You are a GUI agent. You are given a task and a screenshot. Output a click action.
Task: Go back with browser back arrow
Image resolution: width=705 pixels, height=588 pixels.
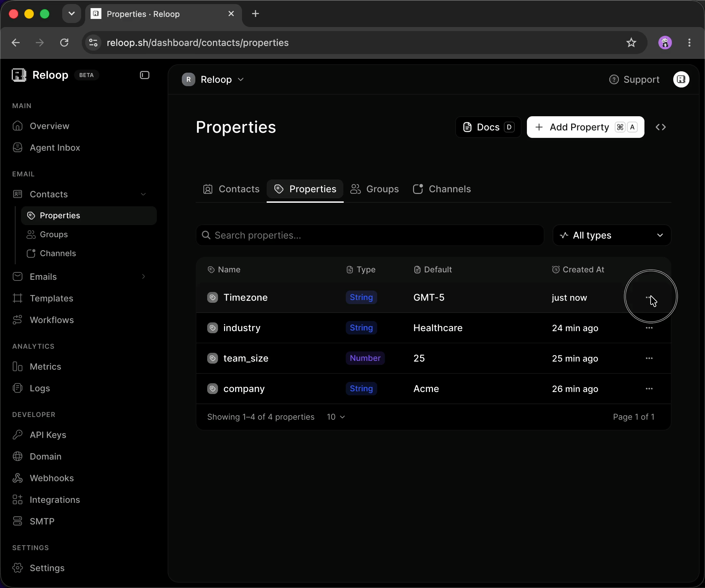click(x=16, y=43)
